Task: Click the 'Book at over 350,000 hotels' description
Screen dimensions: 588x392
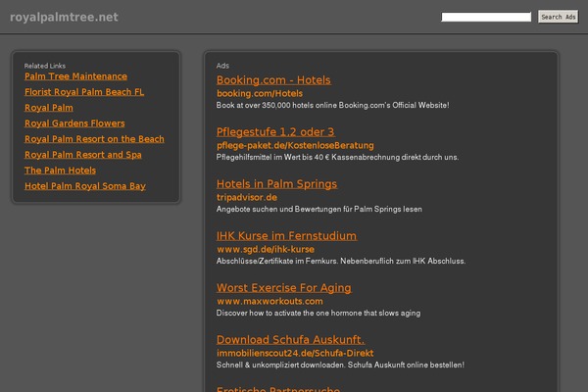Action: click(x=332, y=106)
